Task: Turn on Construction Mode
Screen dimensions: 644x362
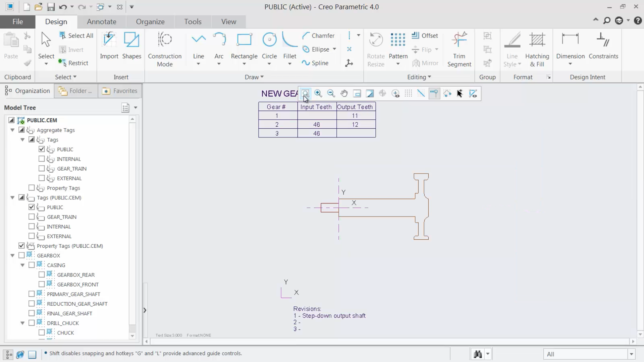Action: click(x=165, y=50)
